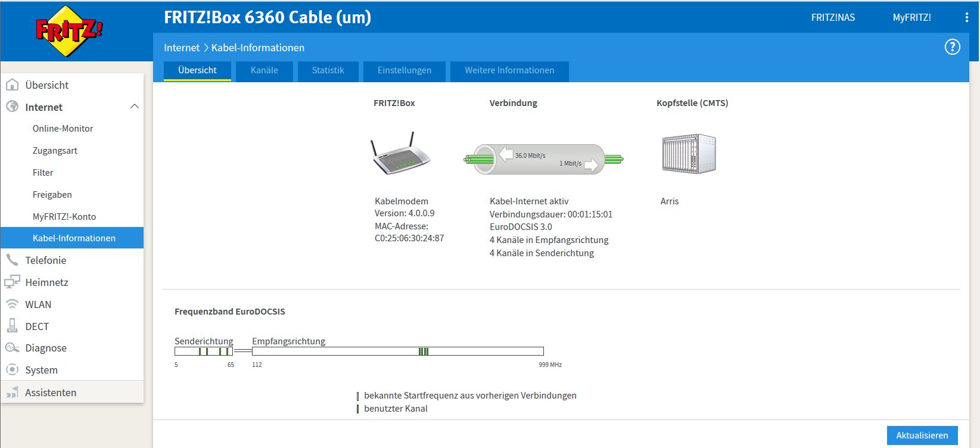The image size is (980, 448).
Task: Click the WLAN wifi icon
Action: pos(12,304)
